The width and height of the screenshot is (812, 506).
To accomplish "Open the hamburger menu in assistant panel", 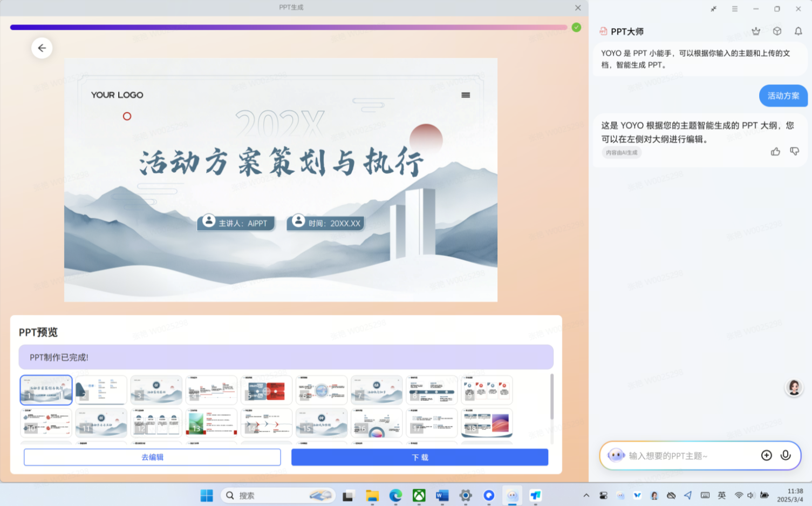I will click(x=734, y=9).
